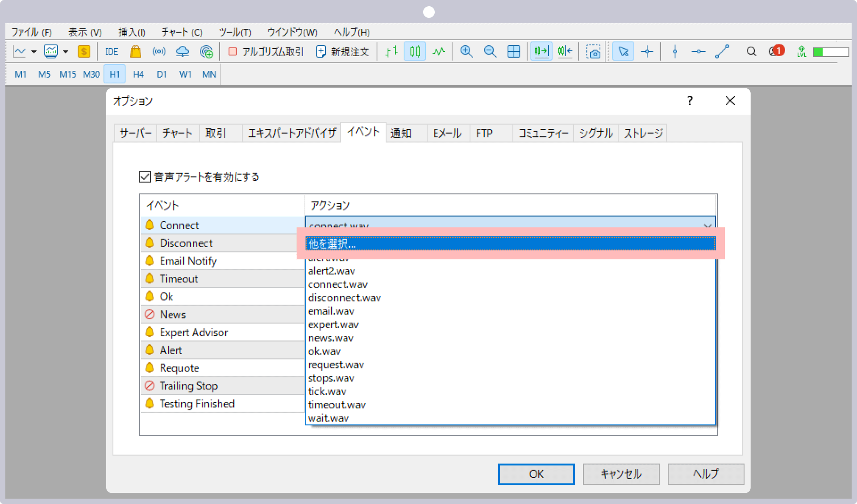The height and width of the screenshot is (504, 857).
Task: Click the zoom in magnifier
Action: point(466,52)
